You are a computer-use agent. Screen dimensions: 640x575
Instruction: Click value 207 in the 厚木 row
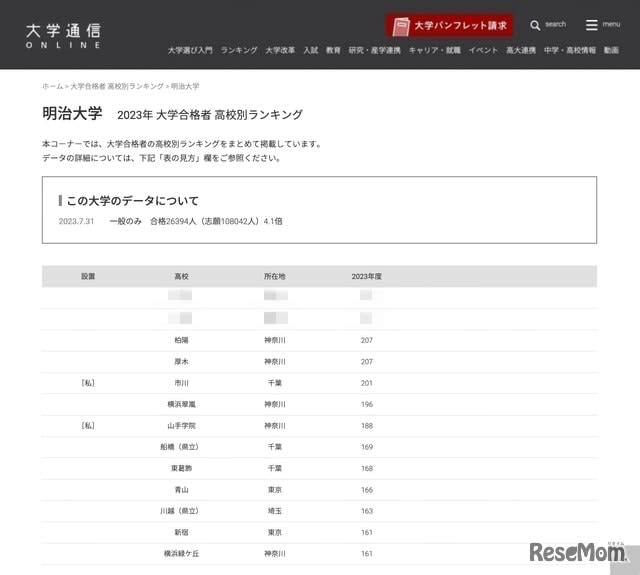[x=367, y=362]
